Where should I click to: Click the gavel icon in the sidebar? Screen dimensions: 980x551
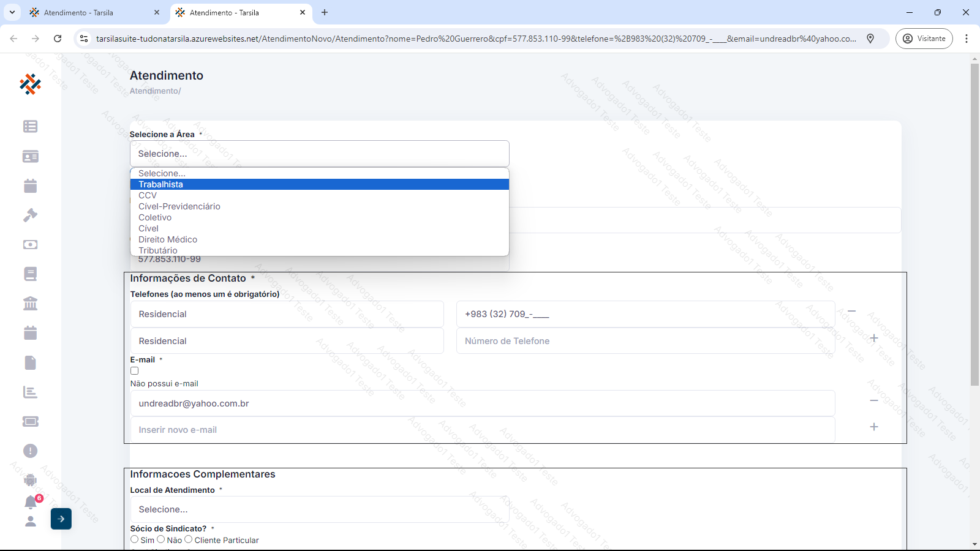point(30,215)
